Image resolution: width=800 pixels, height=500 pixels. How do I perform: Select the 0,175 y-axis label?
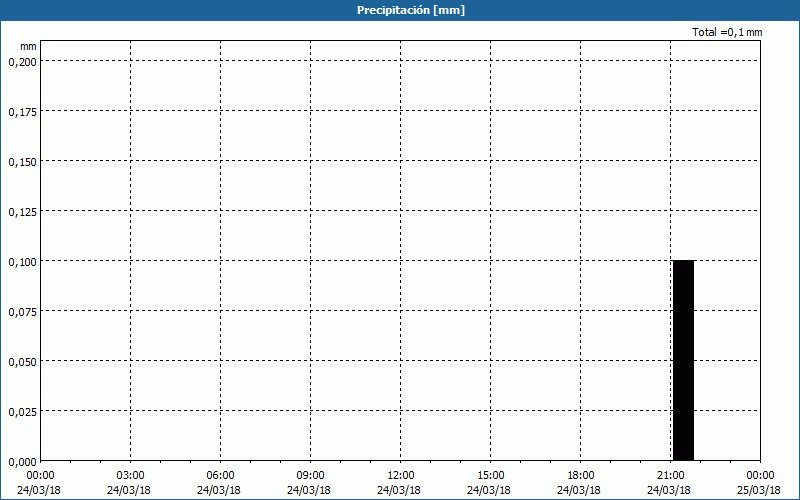[x=22, y=111]
